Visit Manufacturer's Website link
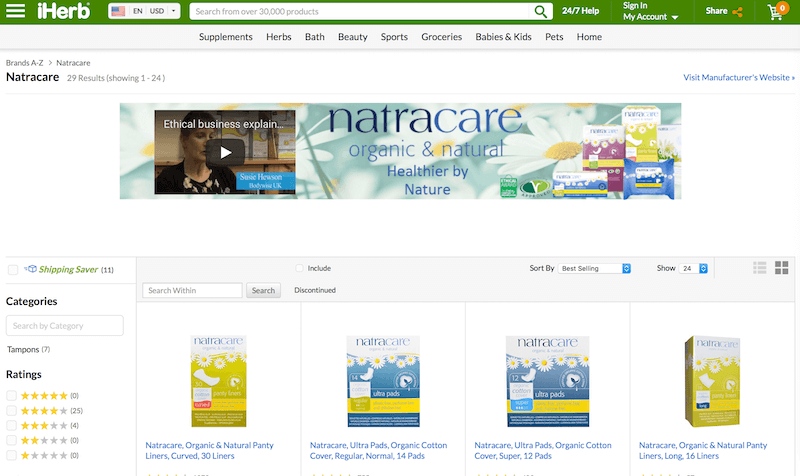 coord(739,78)
